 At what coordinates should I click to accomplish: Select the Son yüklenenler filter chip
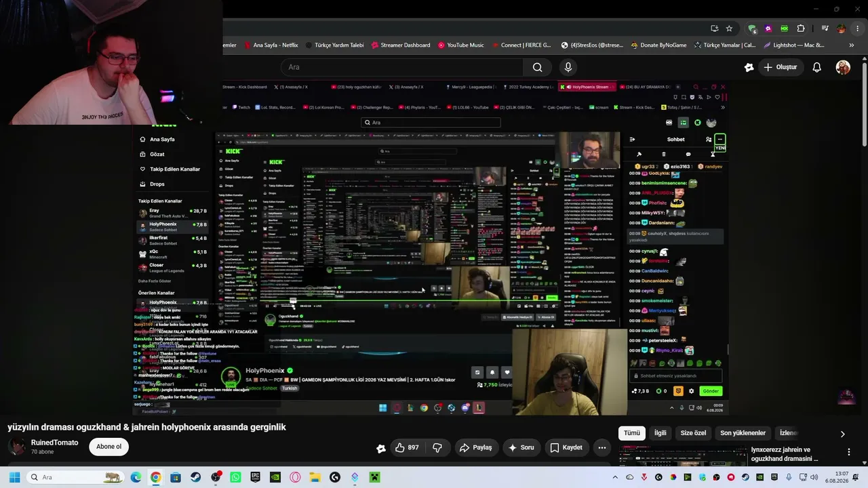coord(743,433)
